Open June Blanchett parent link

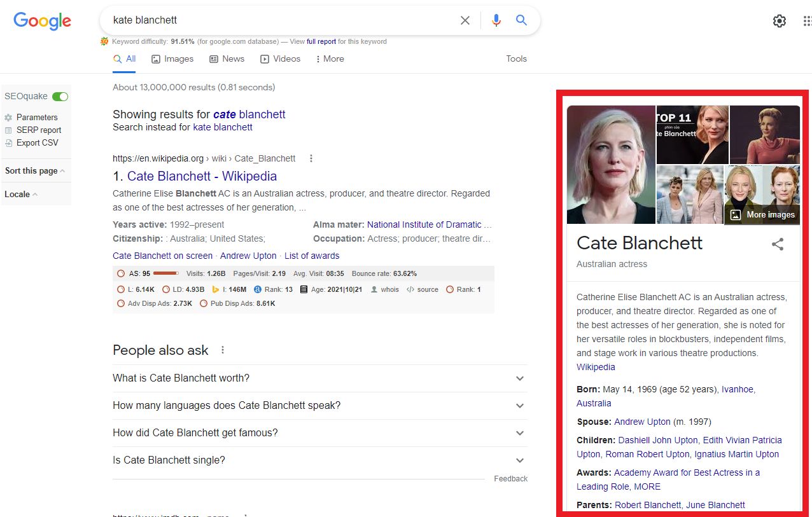pos(715,505)
